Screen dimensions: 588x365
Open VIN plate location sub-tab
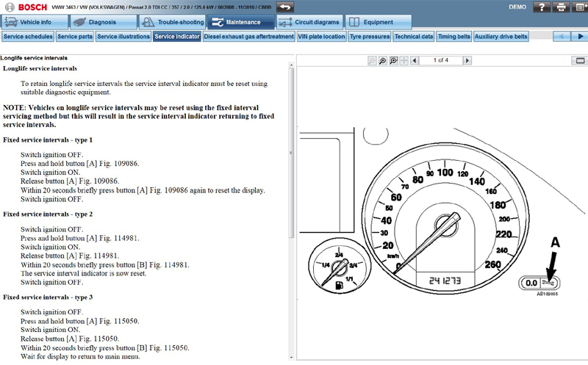pyautogui.click(x=321, y=36)
